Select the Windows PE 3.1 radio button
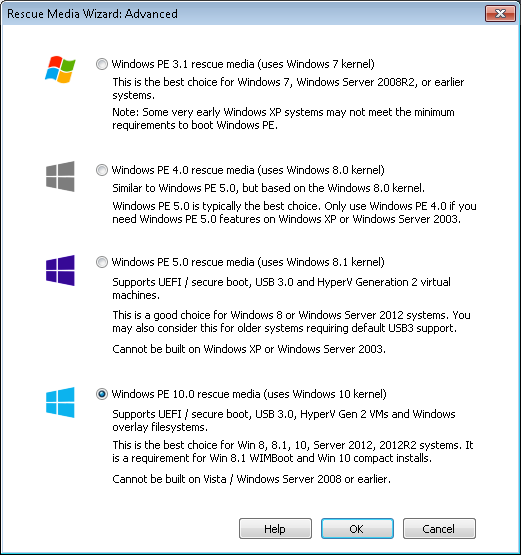The width and height of the screenshot is (521, 555). click(102, 64)
